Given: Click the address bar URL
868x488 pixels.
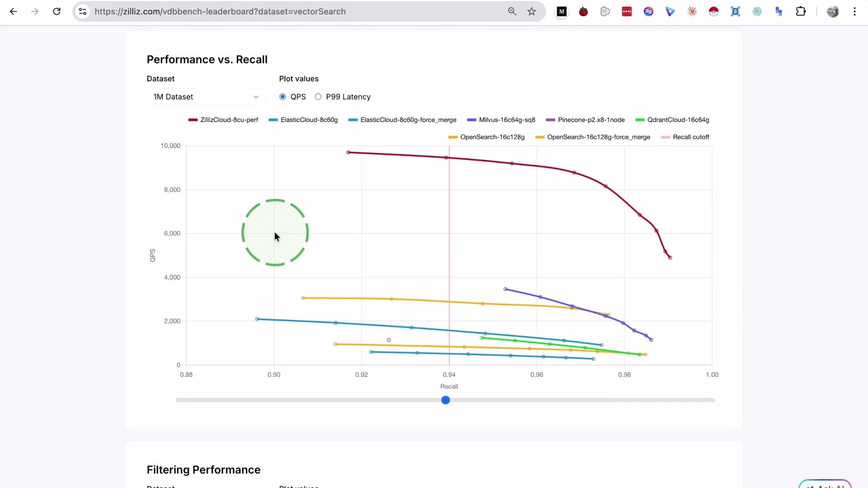Looking at the screenshot, I should coord(220,12).
